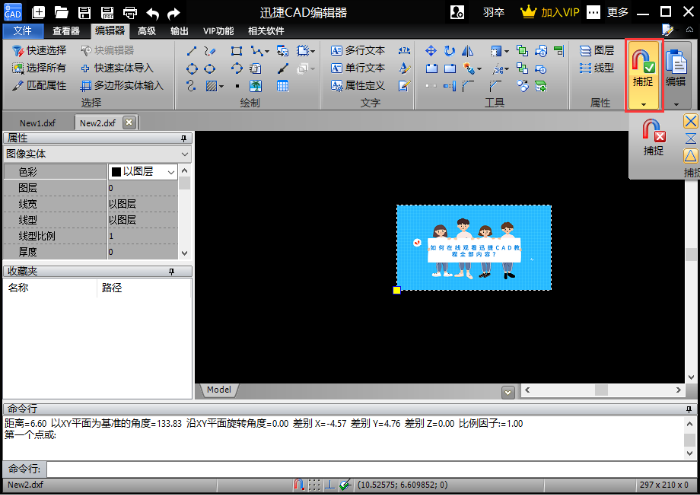Click the Insert image palm-tree icon
This screenshot has width=700, height=495.
[x=256, y=86]
